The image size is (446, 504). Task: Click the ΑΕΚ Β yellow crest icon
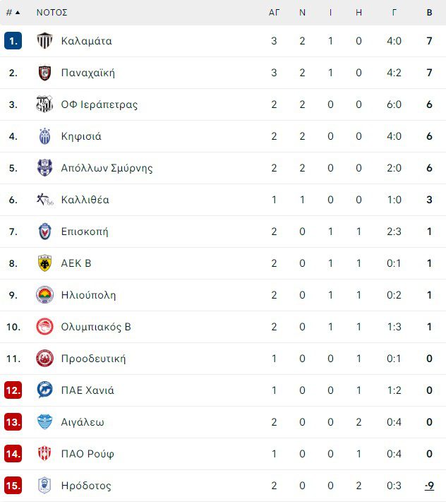[x=44, y=263]
